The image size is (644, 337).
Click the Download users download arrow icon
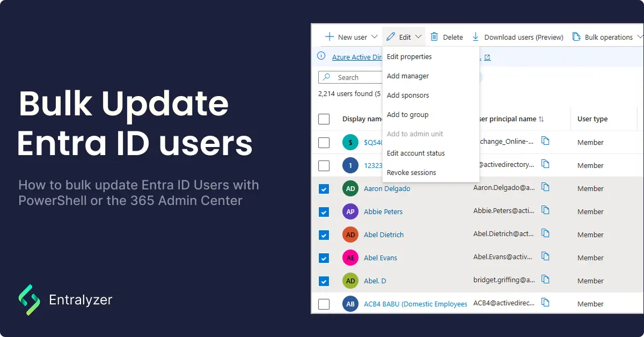click(475, 36)
